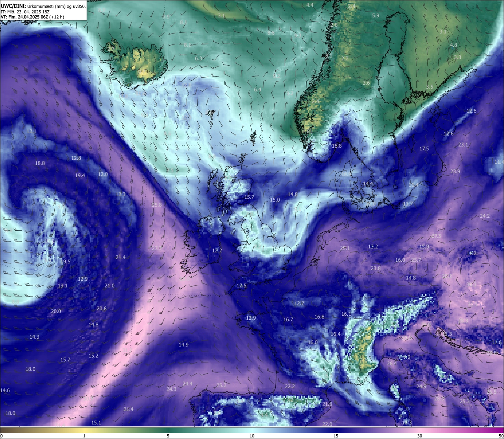
Task: Click the map value 12.2
Action: (x=217, y=250)
